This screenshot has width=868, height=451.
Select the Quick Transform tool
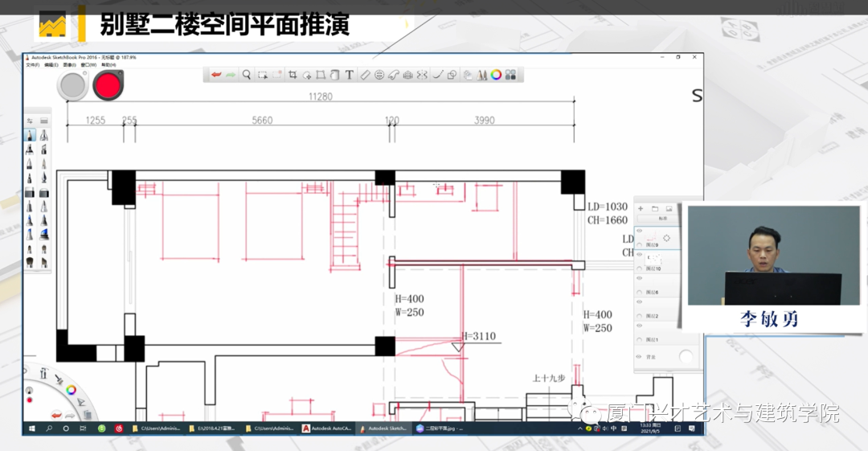pyautogui.click(x=307, y=75)
